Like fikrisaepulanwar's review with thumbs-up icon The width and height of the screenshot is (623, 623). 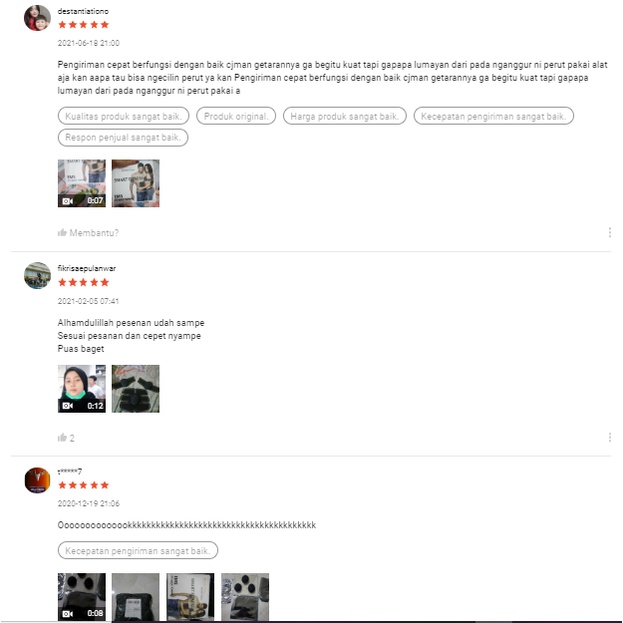coord(62,437)
